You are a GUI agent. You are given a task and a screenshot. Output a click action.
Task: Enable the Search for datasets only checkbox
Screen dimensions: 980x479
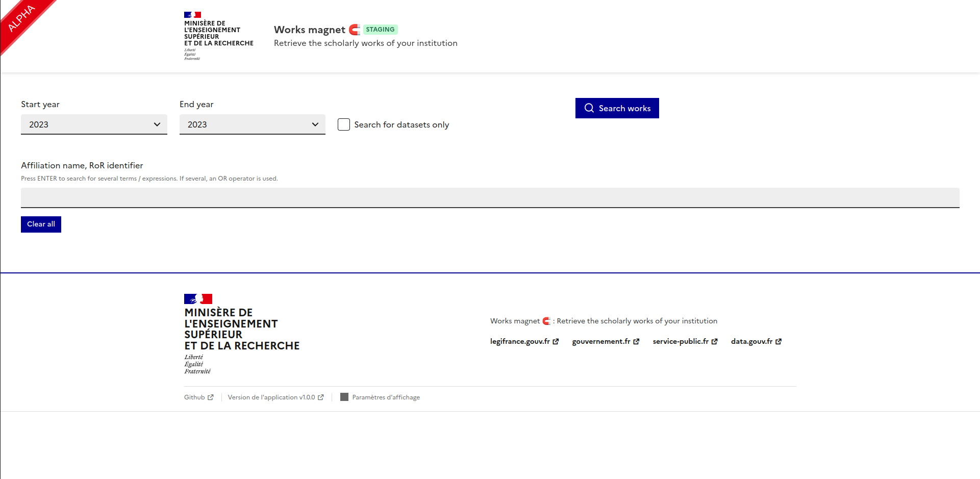(344, 124)
